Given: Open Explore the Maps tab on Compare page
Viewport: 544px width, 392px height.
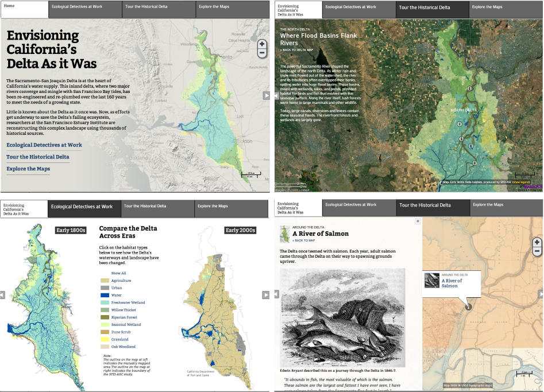Looking at the screenshot, I should (232, 209).
